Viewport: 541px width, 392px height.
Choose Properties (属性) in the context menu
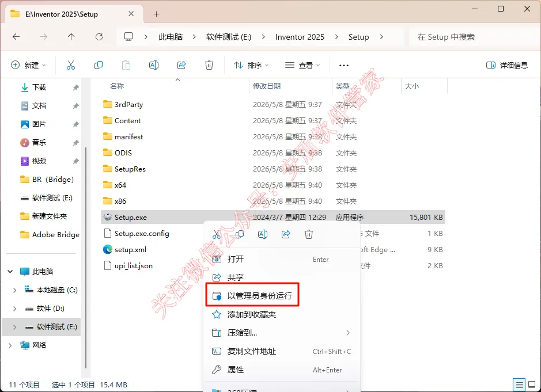point(282,370)
